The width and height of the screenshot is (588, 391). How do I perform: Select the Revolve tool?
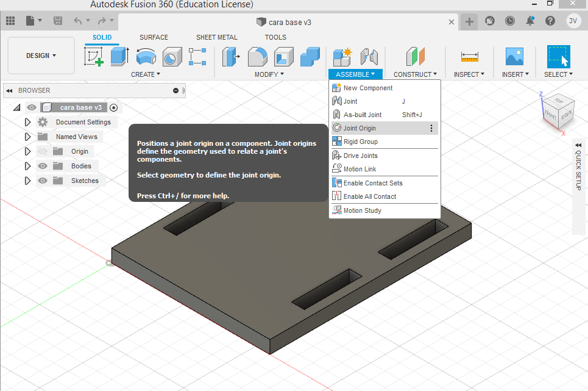[146, 57]
